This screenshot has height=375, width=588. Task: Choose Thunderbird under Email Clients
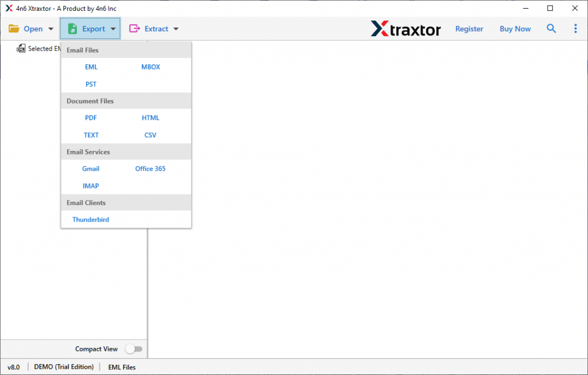tap(91, 220)
